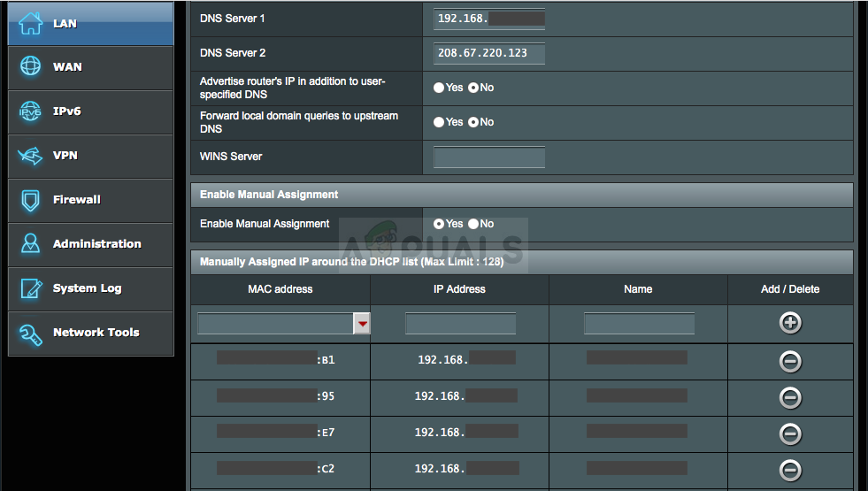This screenshot has height=491, width=868.
Task: Click the new Name input field
Action: 639,323
